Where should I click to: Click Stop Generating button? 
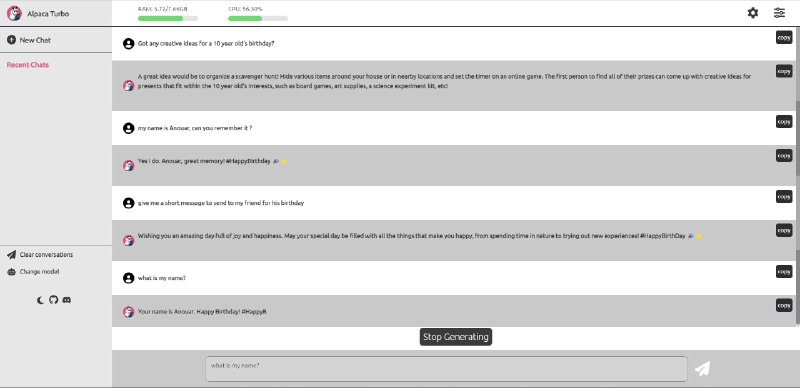click(x=456, y=337)
